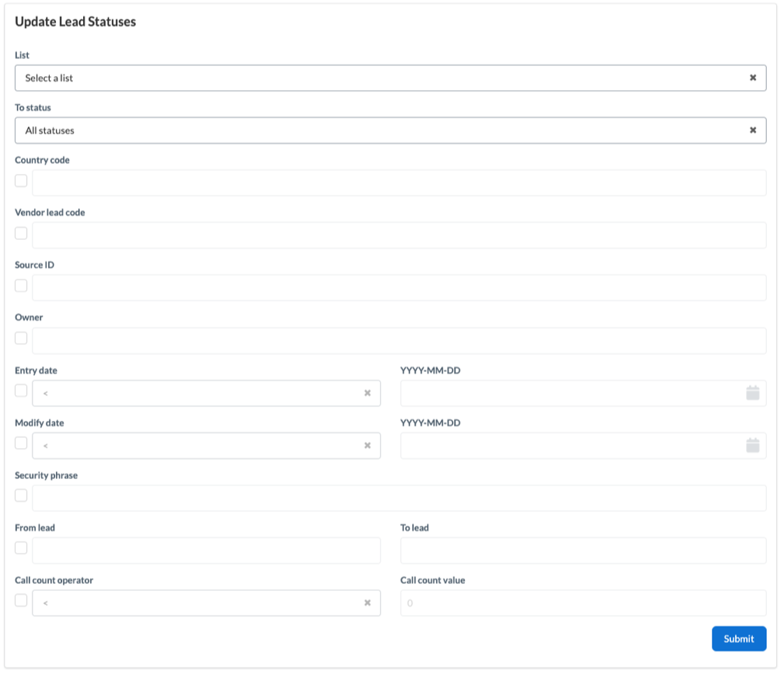Screen dimensions: 784x674
Task: Open the Entry date operator dropdown
Action: [x=206, y=393]
